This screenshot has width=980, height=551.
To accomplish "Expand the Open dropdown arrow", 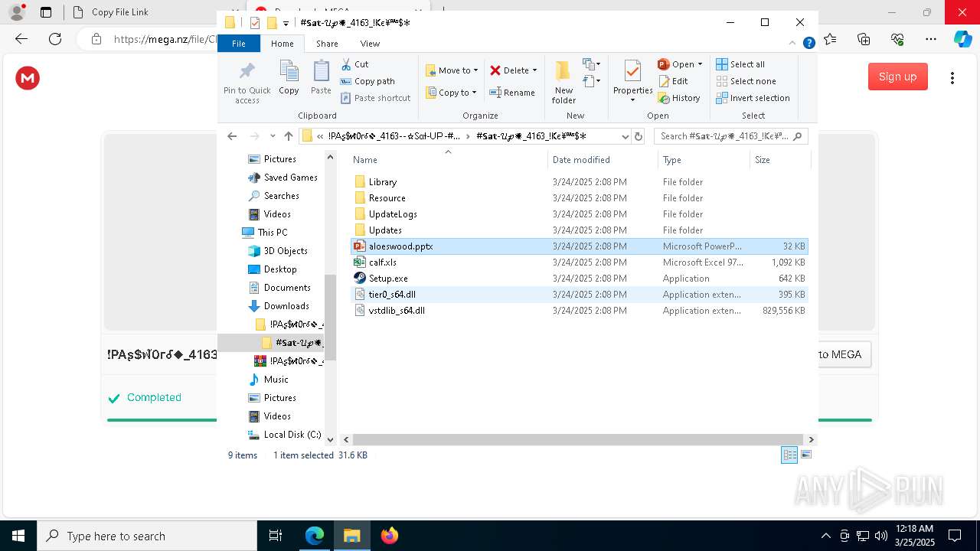I will click(x=700, y=64).
